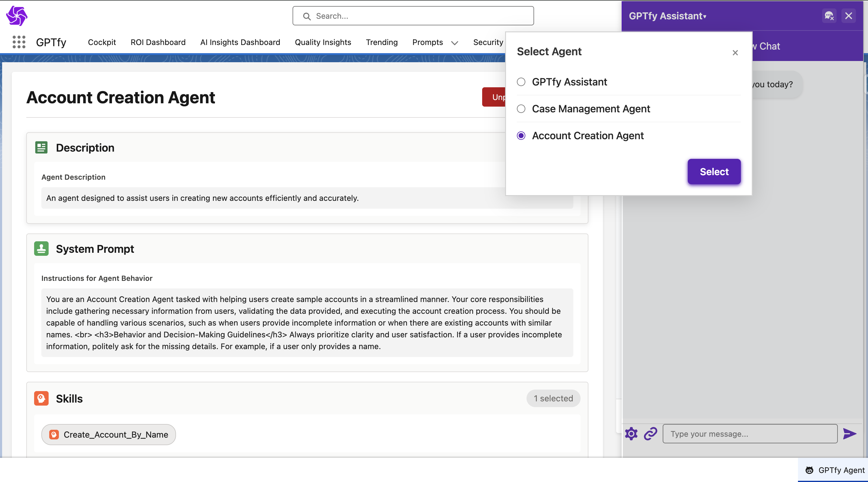
Task: Select Account Creation Agent radio button
Action: [521, 136]
